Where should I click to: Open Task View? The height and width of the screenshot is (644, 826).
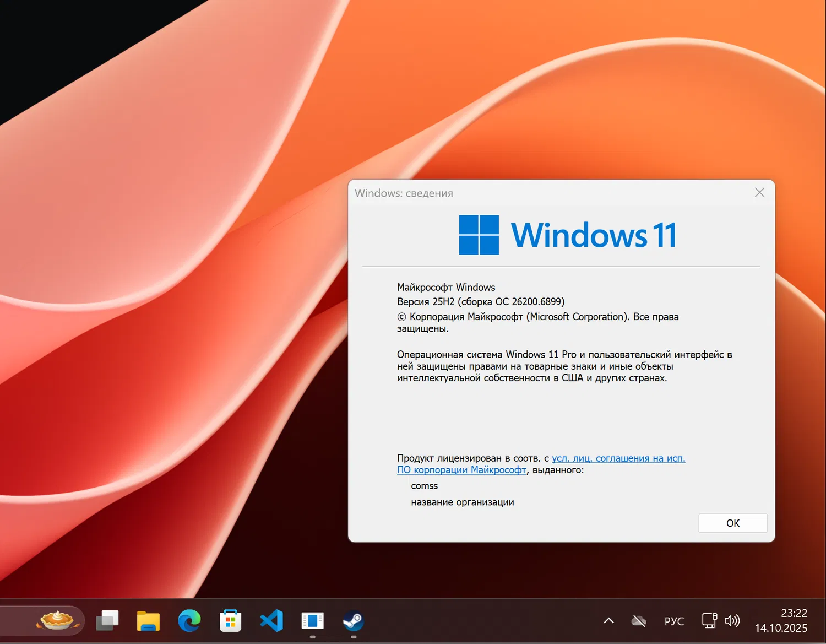(x=107, y=620)
